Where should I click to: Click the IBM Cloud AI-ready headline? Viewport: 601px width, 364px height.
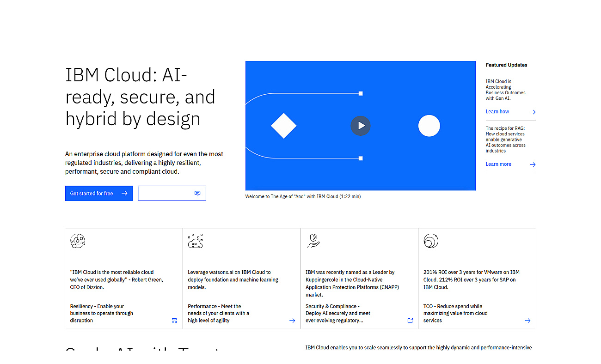point(140,97)
